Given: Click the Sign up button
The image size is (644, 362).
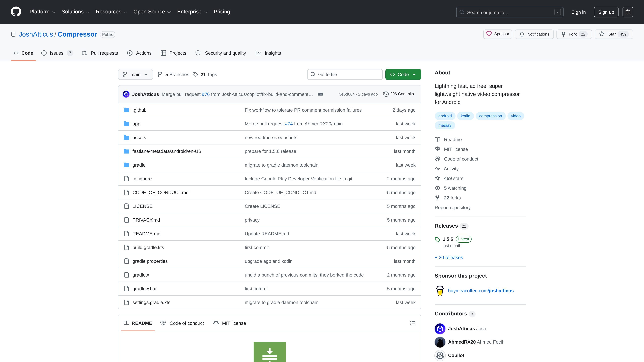Looking at the screenshot, I should tap(606, 12).
